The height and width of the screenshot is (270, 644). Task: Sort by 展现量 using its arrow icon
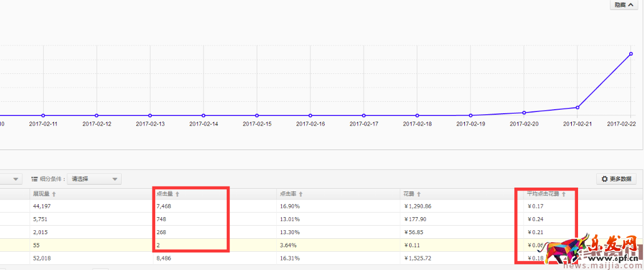pyautogui.click(x=54, y=194)
